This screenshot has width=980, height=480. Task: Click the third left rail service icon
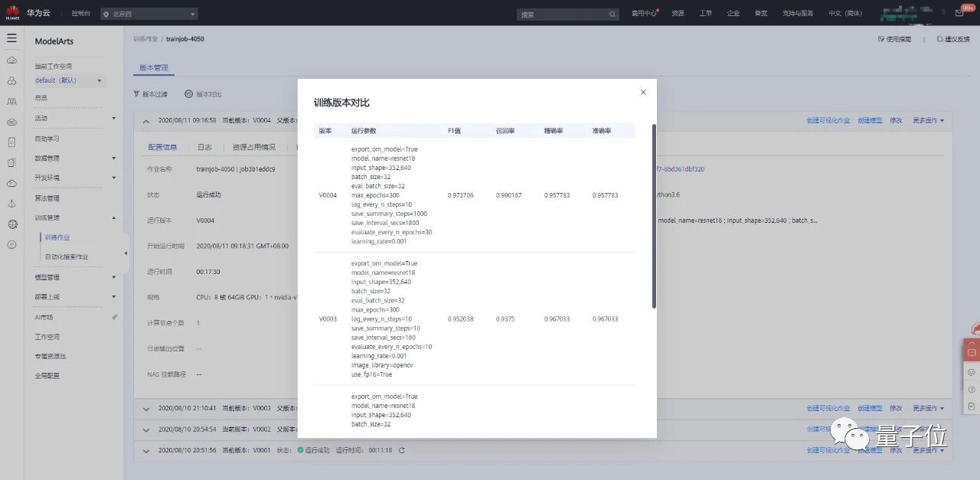pyautogui.click(x=11, y=101)
